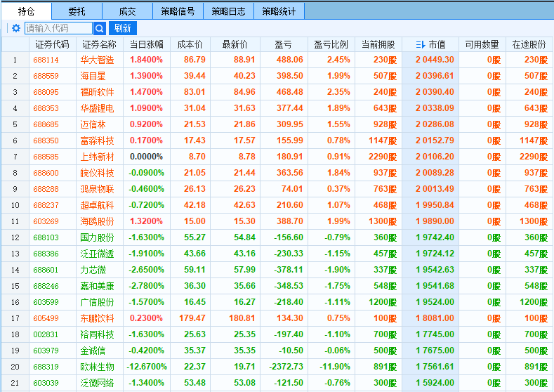Select stock code 688114
This screenshot has width=554, height=392.
click(x=46, y=60)
